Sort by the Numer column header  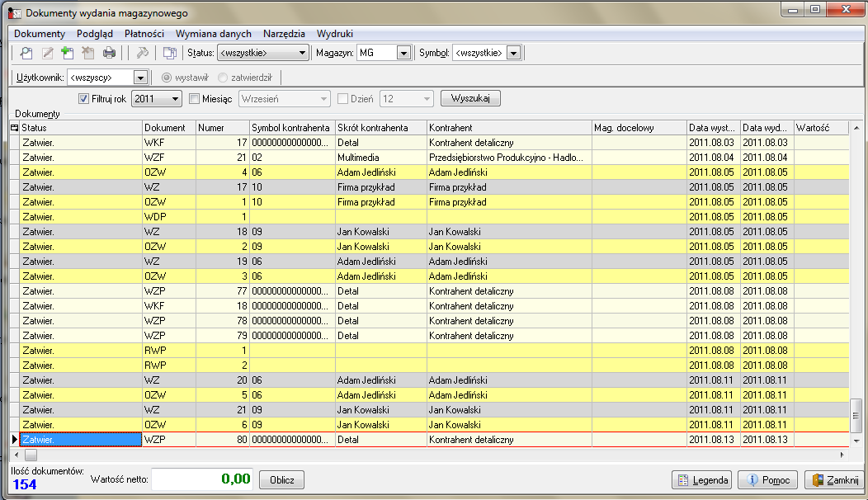(x=223, y=128)
